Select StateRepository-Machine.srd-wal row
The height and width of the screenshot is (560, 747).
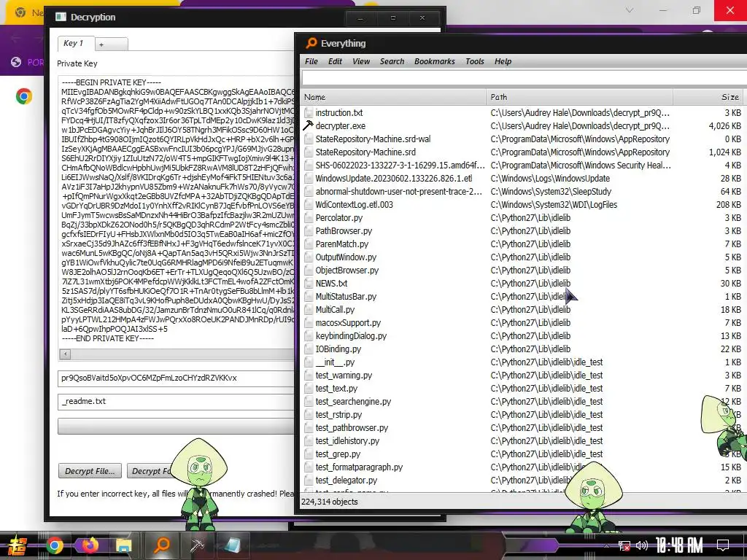pos(373,139)
